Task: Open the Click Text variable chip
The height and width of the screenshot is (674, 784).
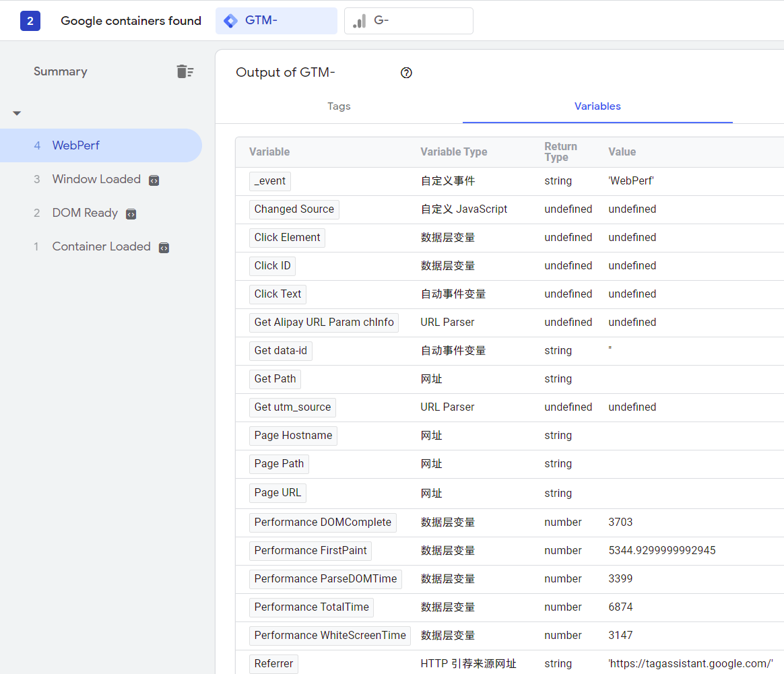Action: [277, 294]
